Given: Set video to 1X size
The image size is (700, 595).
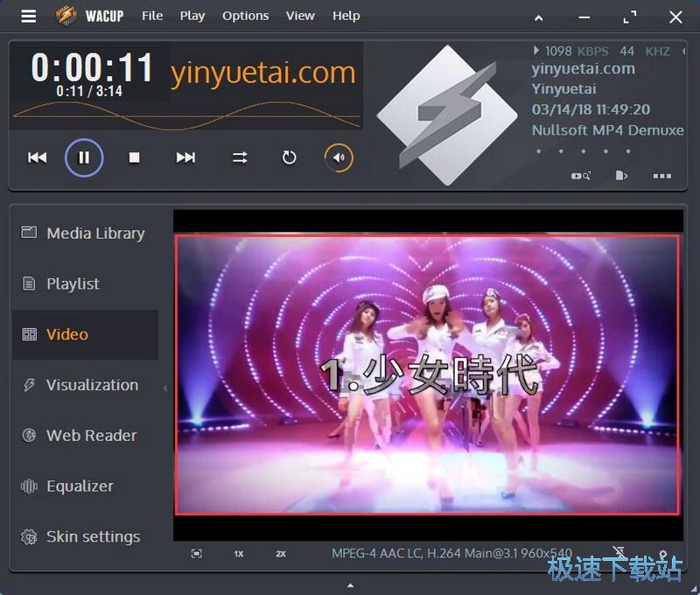Looking at the screenshot, I should click(x=239, y=554).
